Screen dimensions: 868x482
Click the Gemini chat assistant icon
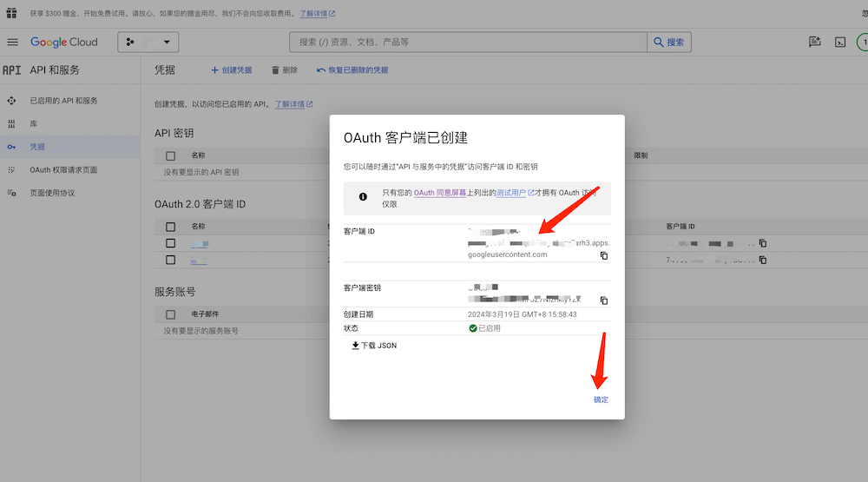(x=815, y=42)
